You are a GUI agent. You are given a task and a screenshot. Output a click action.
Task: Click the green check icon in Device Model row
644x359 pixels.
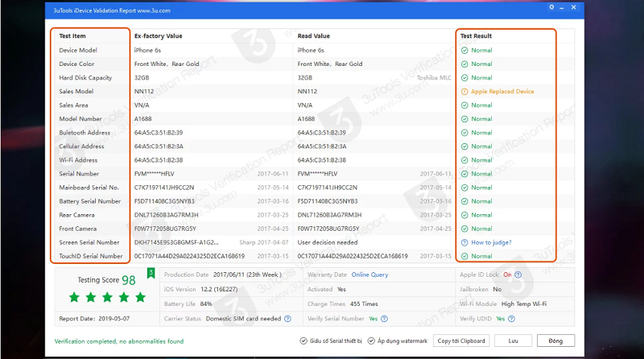[464, 51]
